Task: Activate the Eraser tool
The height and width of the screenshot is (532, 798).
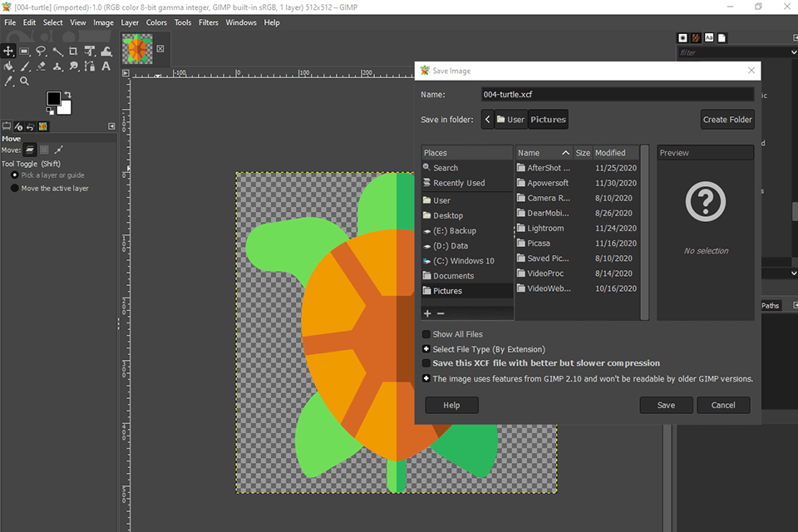Action: coord(41,66)
